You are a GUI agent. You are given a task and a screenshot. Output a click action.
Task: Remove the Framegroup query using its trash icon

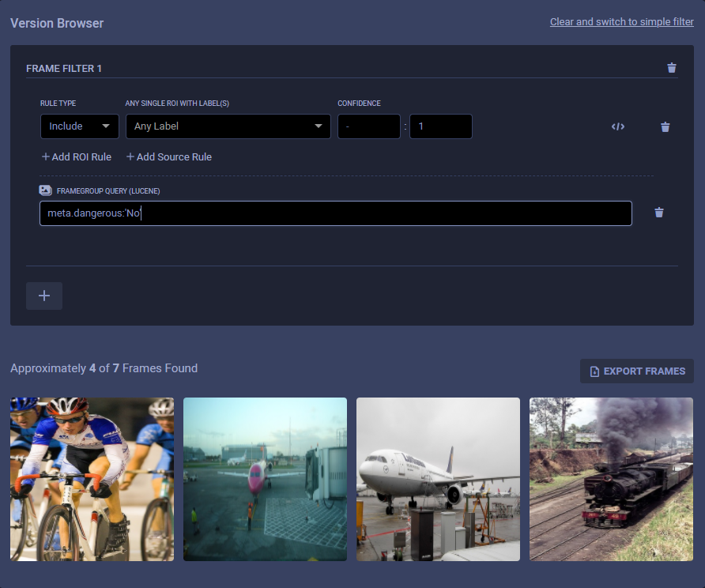(659, 213)
